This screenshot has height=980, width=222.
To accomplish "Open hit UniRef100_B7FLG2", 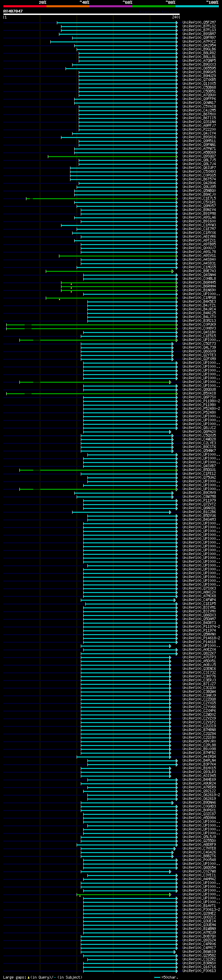I will tap(199, 26).
